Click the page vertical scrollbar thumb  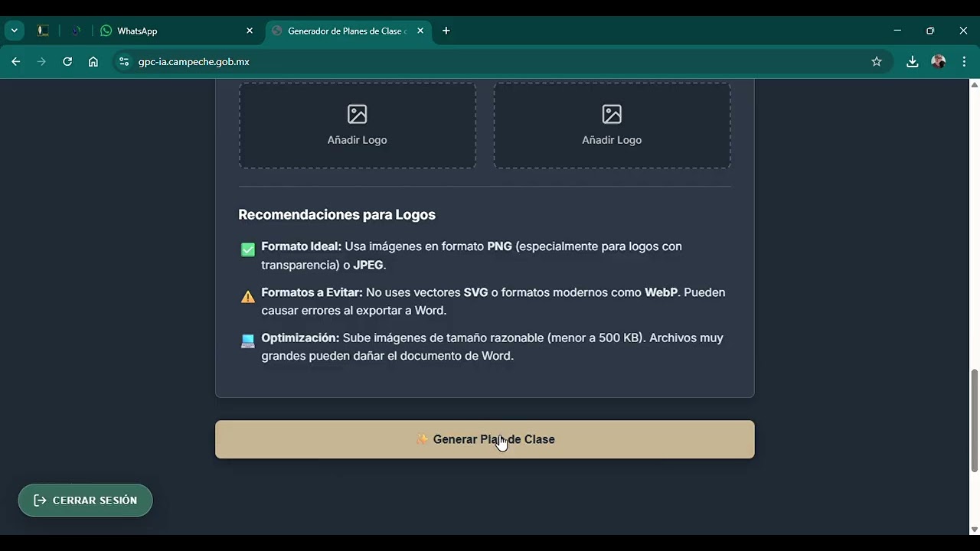974,420
